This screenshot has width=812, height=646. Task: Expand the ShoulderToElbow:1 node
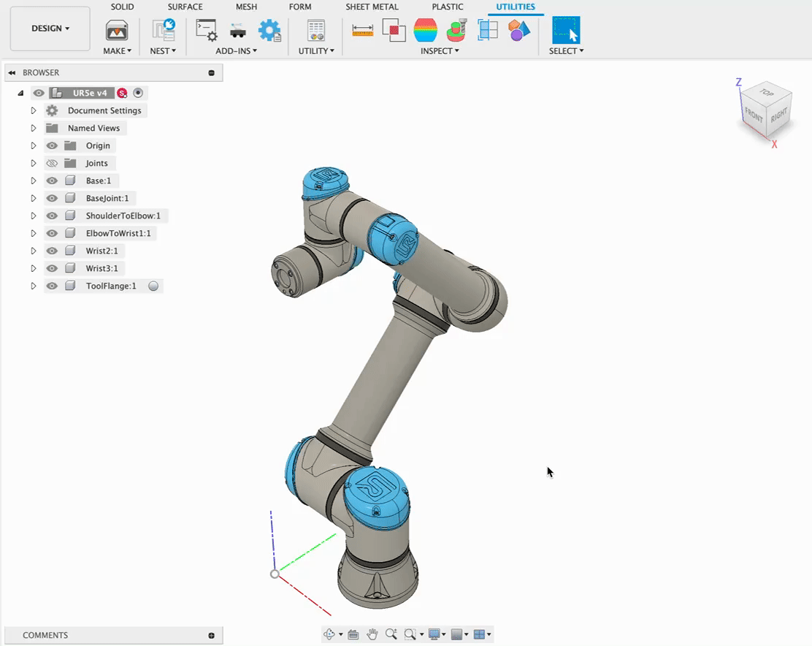(33, 216)
